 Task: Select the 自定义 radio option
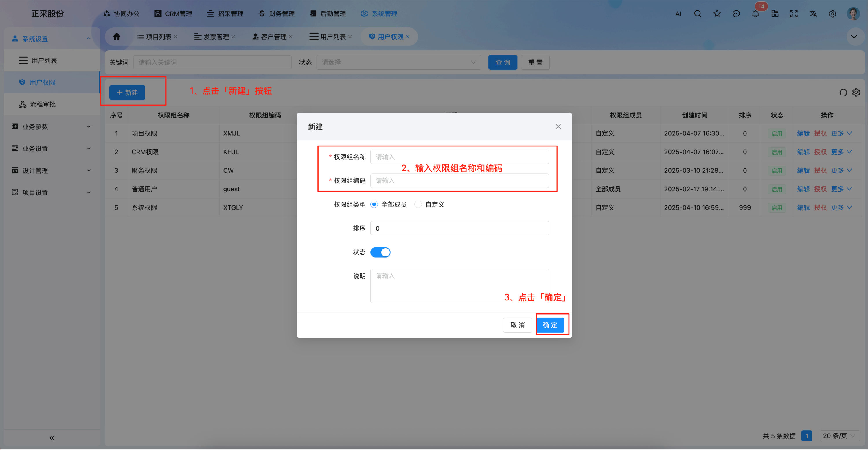pos(418,204)
